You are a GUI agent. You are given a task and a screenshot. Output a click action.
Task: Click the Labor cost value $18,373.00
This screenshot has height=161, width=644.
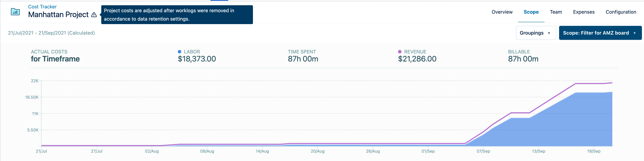(197, 59)
